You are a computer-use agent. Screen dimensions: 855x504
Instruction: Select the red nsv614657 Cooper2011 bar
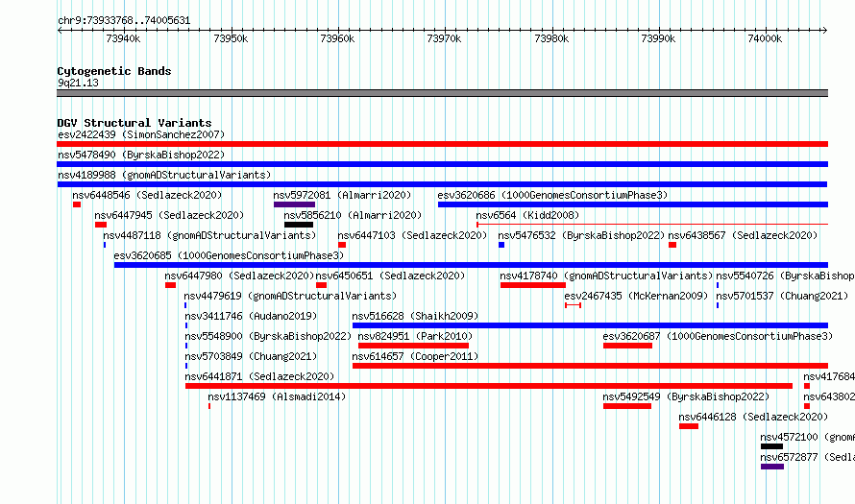pos(591,366)
